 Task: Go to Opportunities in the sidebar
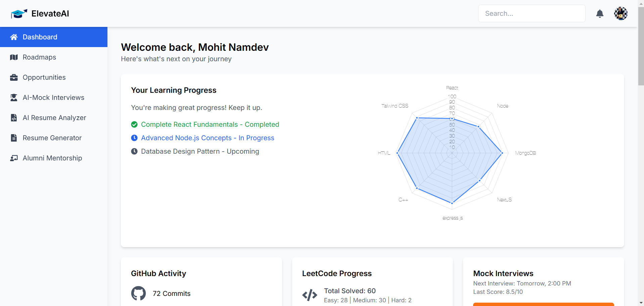tap(44, 77)
